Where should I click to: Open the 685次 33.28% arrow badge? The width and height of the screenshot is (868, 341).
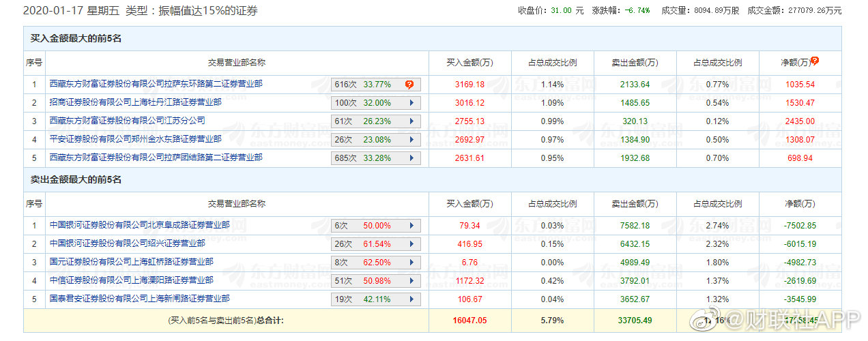click(x=411, y=158)
